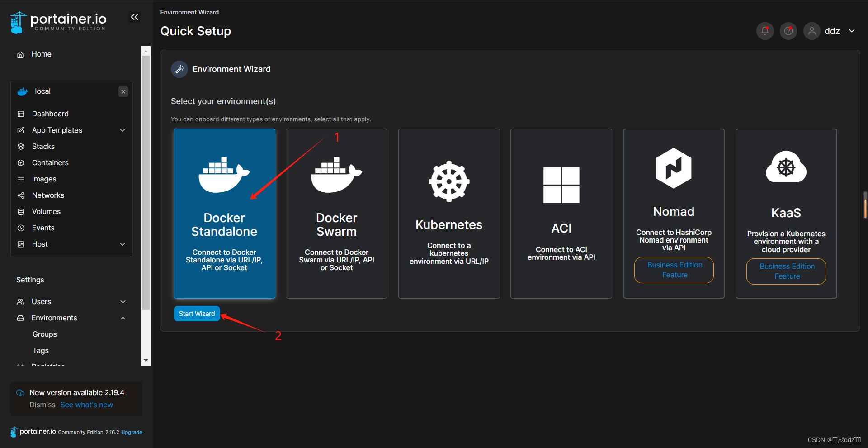The width and height of the screenshot is (868, 448).
Task: Collapse the sidebar with double-chevron icon
Action: 134,17
